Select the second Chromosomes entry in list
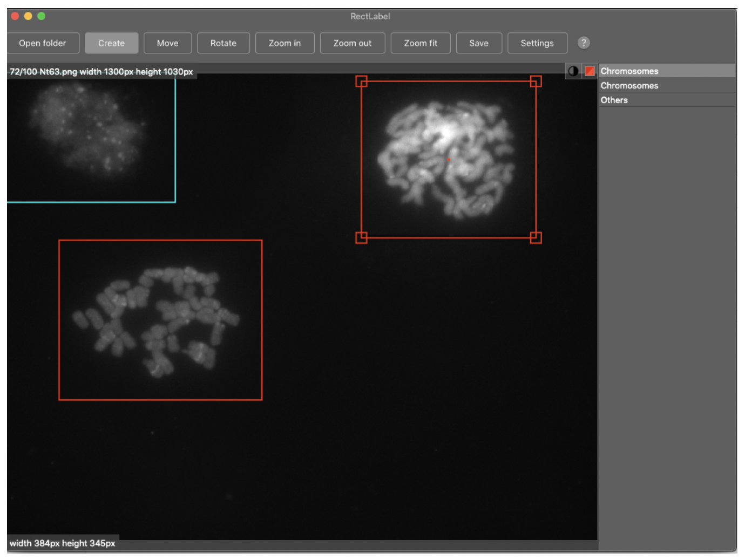The image size is (745, 560). tap(629, 86)
